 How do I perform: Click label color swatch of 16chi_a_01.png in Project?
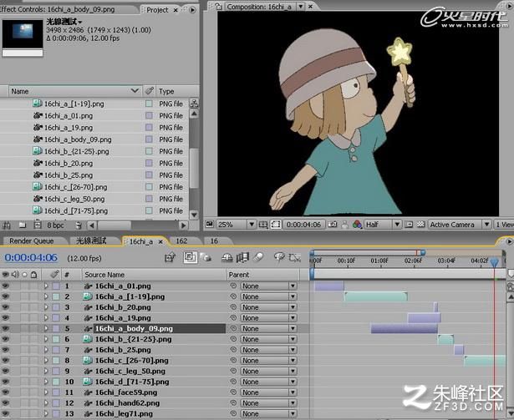tap(149, 116)
